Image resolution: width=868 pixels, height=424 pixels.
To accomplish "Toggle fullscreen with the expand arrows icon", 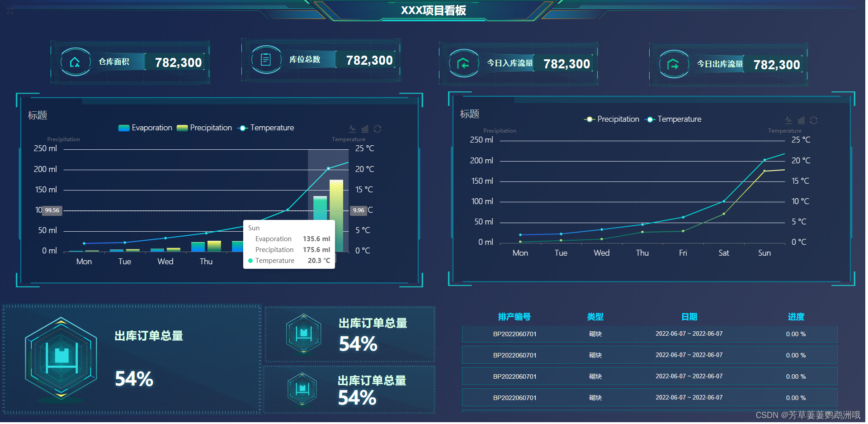I will click(x=10, y=11).
